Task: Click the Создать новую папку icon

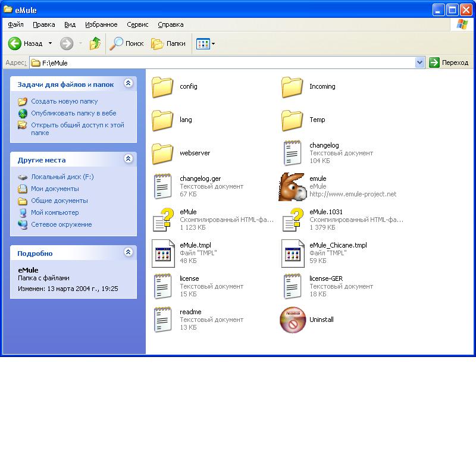Action: pyautogui.click(x=22, y=101)
